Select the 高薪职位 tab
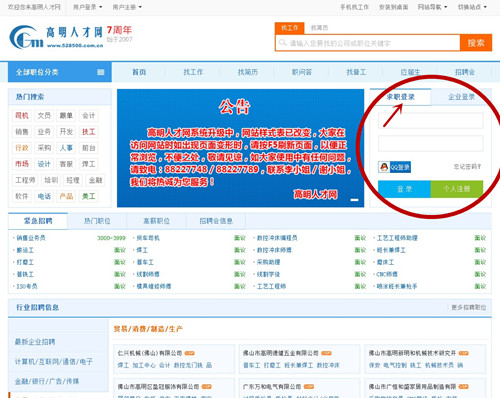Viewport: 500px width, 398px height. pyautogui.click(x=156, y=221)
